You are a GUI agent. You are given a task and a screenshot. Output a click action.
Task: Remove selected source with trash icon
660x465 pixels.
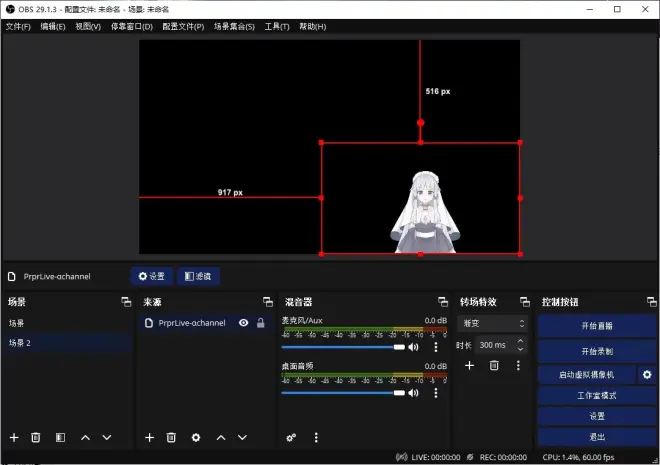tap(171, 438)
